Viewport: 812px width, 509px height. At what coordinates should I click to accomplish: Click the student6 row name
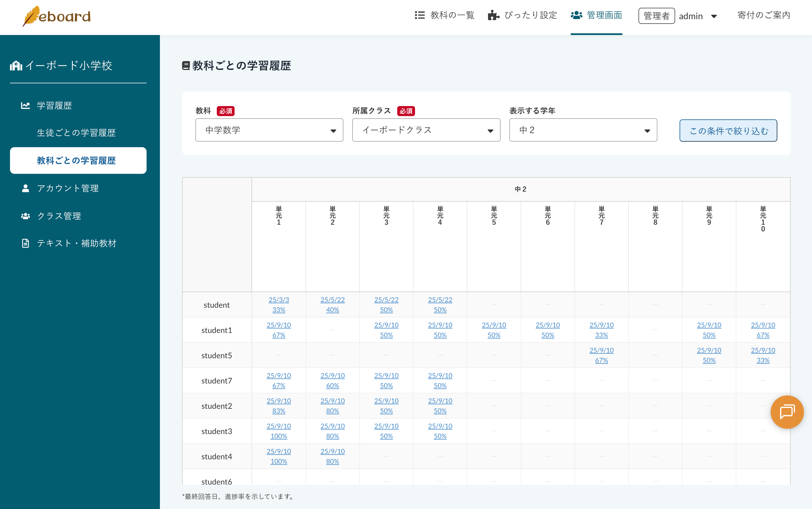point(217,482)
